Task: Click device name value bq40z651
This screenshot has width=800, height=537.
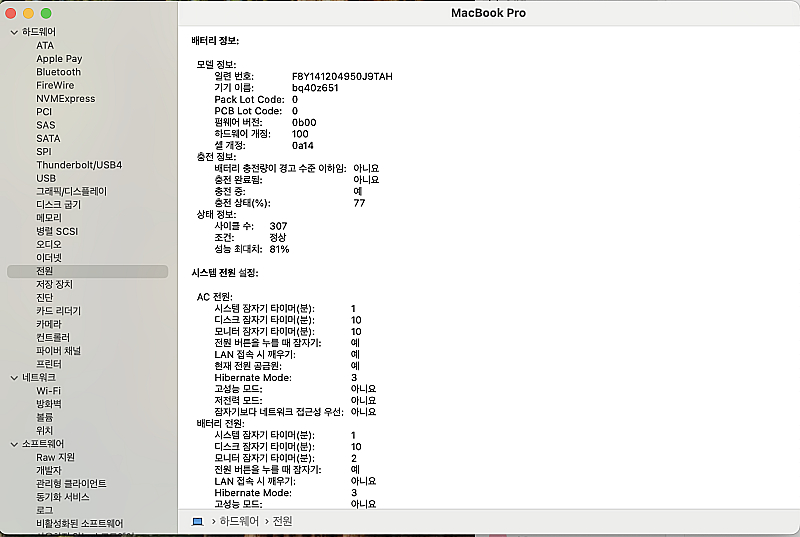Action: (315, 88)
